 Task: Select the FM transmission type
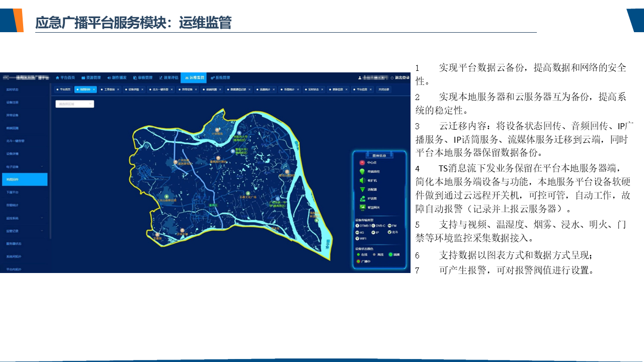tap(389, 226)
